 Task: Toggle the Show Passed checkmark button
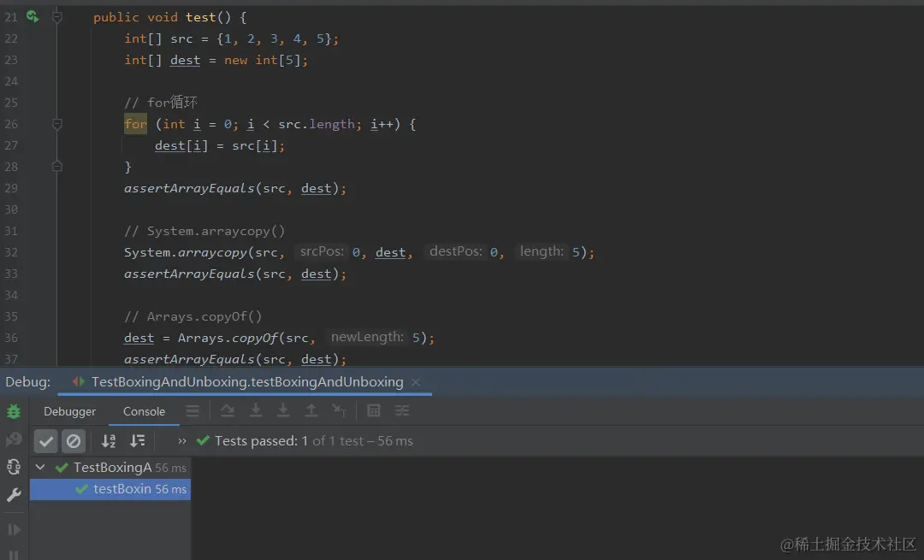point(45,441)
